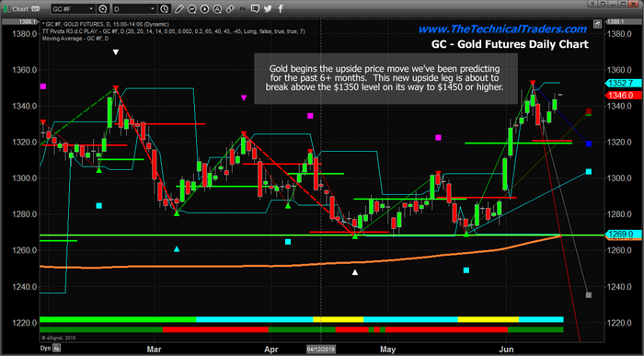
Task: Toggle the green chart link indicator
Action: pyautogui.click(x=5, y=8)
